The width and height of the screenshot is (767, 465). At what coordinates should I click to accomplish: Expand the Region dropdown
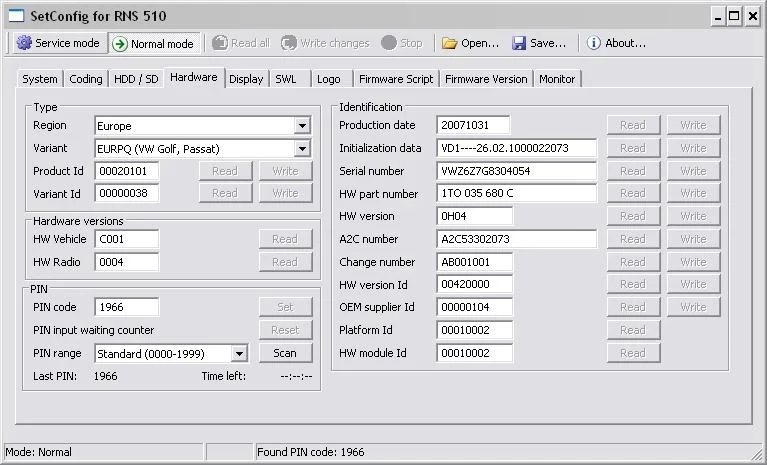coord(302,126)
